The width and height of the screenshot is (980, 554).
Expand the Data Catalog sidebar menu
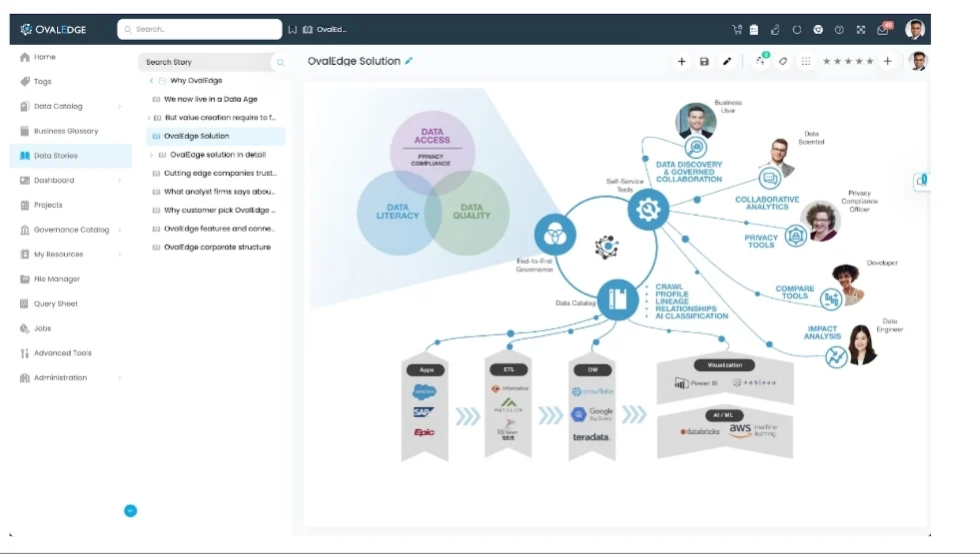[119, 106]
